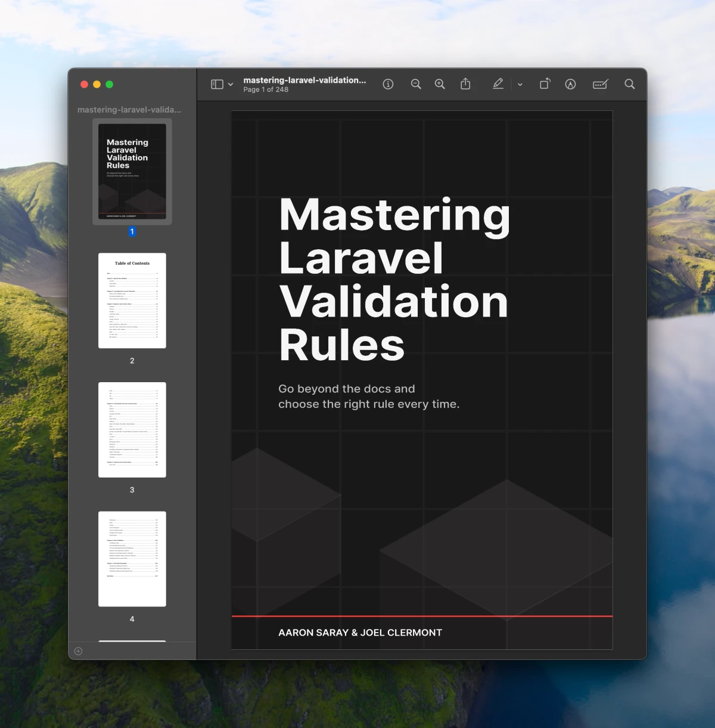715x728 pixels.
Task: Open page 3 thumbnail in sidebar
Action: [132, 430]
